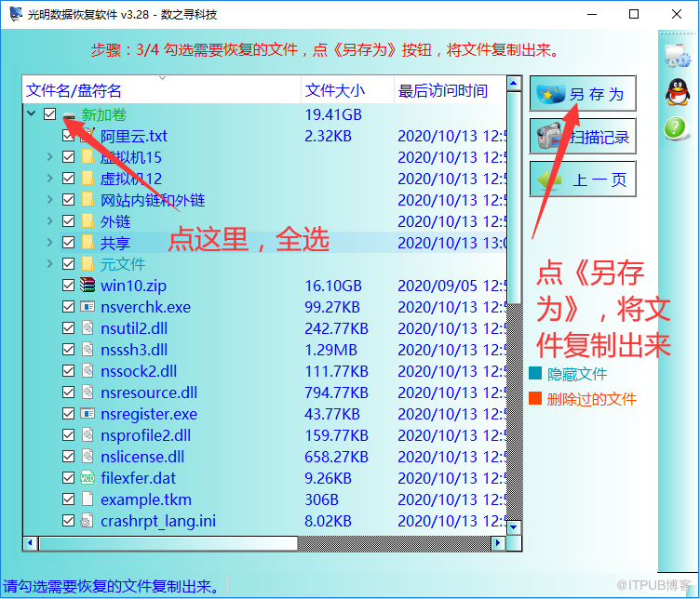Viewport: 700px width, 599px height.
Task: Open the green help question mark icon
Action: 676,128
